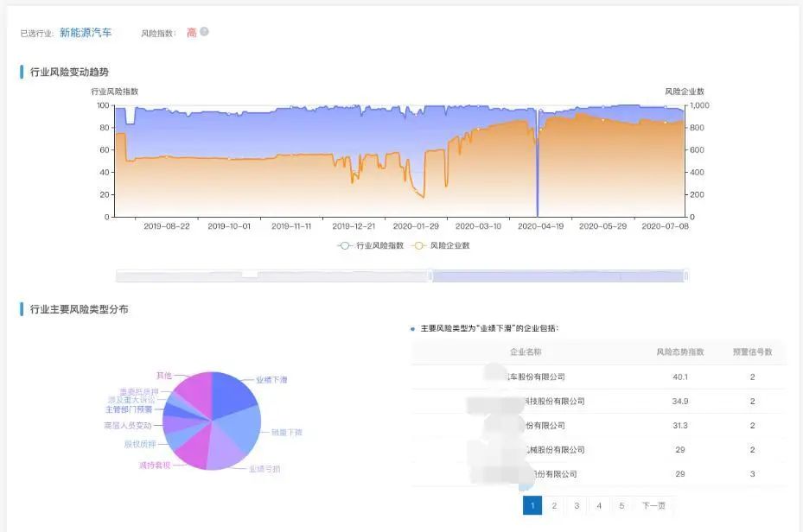Viewport: 803px width, 532px height.
Task: Click the 风险态势指数 column header
Action: (679, 352)
